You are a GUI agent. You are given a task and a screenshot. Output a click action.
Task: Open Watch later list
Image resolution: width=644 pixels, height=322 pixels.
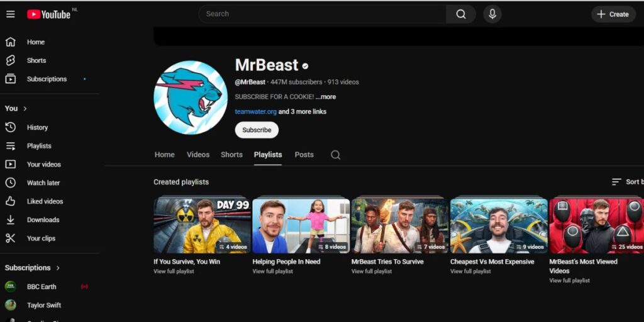[43, 183]
